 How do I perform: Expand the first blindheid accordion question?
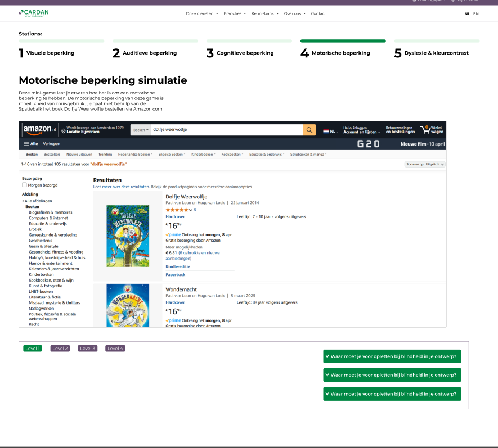point(392,356)
